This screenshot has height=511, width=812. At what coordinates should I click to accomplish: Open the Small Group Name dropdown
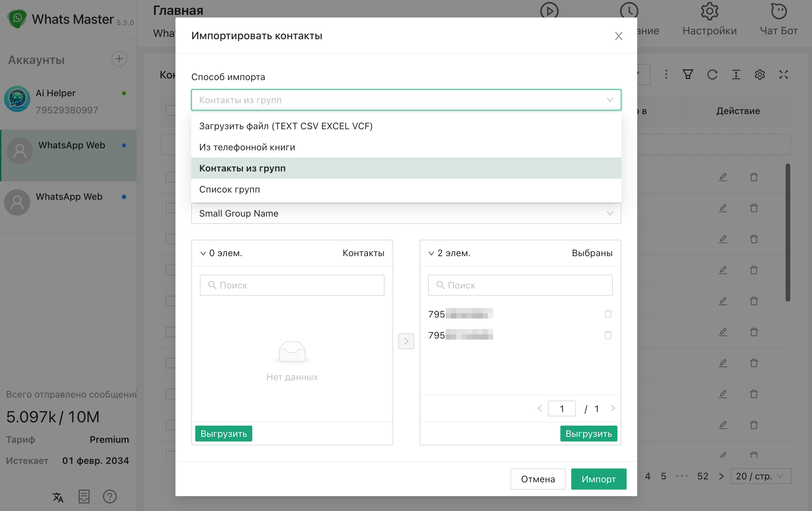pyautogui.click(x=406, y=213)
